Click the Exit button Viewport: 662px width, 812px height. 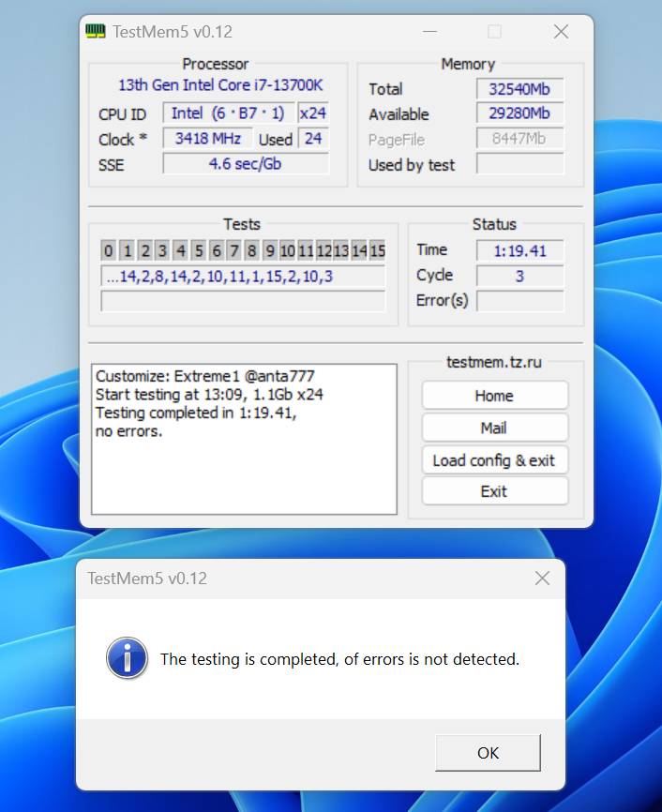[x=495, y=491]
